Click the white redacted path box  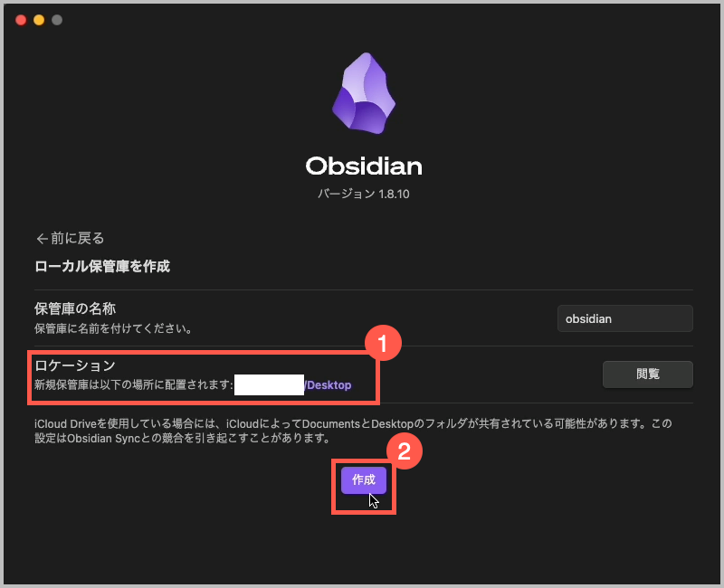[x=269, y=385]
